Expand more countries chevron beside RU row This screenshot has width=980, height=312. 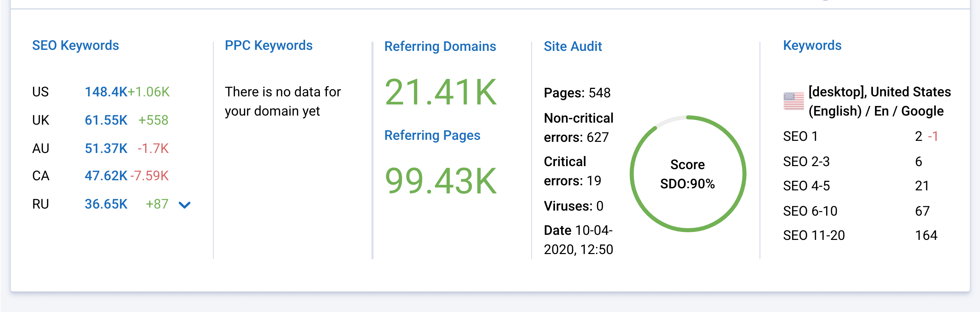[185, 205]
